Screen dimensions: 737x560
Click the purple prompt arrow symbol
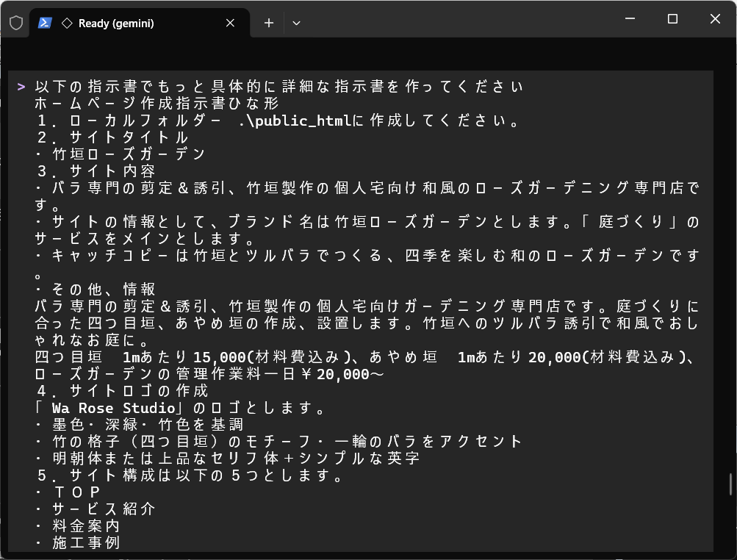tap(21, 87)
